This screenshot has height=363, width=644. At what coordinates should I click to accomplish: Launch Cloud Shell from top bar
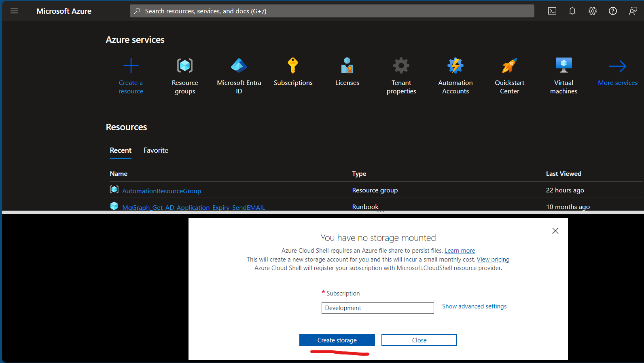552,11
